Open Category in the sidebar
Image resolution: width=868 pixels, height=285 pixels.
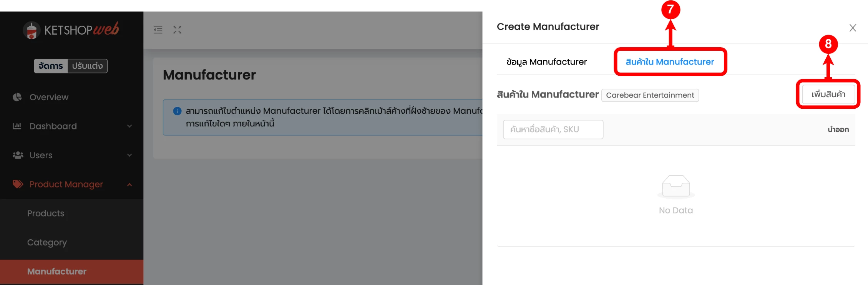[x=47, y=242]
